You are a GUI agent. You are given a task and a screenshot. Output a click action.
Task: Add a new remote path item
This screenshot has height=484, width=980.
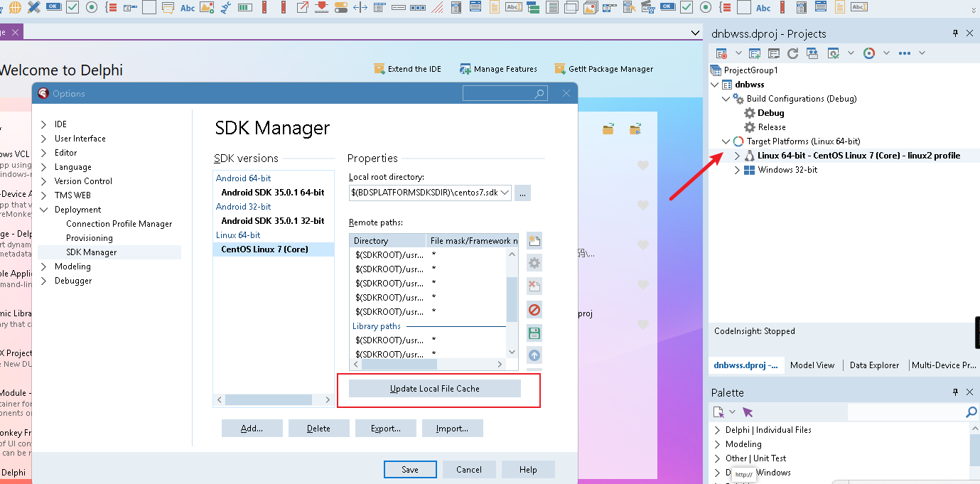534,240
